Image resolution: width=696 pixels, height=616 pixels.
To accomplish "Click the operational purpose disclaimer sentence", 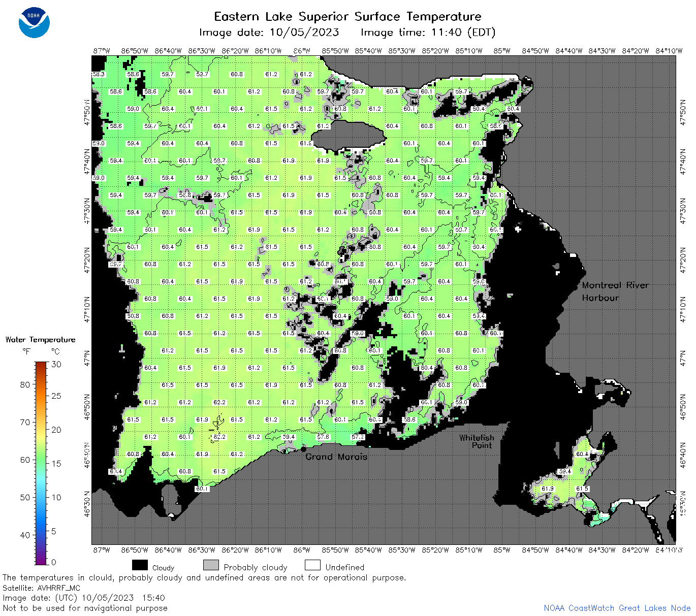I will point(204,578).
